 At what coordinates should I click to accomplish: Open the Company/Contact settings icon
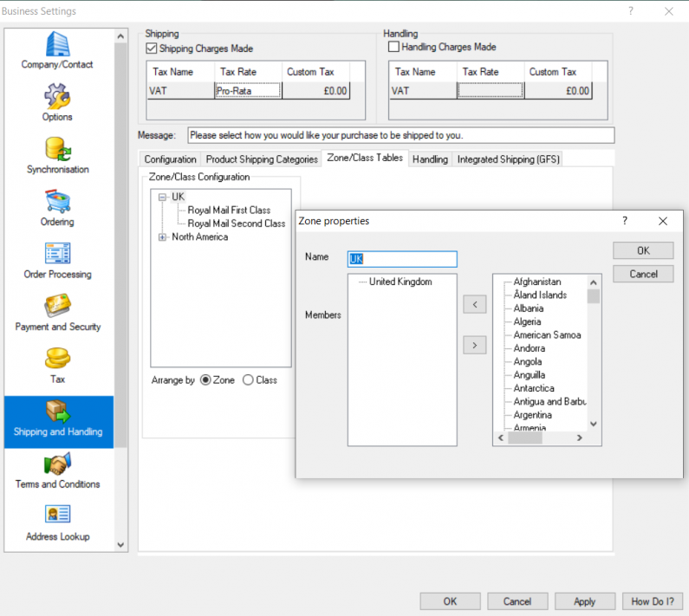[57, 44]
